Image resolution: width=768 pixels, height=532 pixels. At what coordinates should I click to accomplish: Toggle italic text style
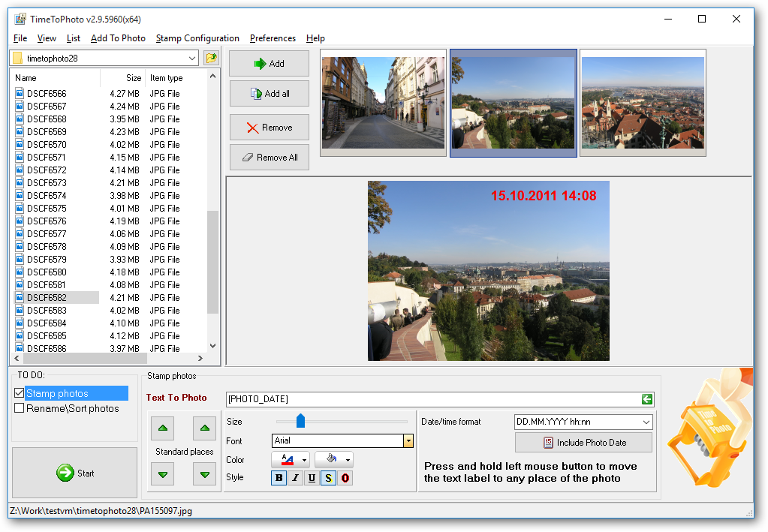click(x=296, y=478)
